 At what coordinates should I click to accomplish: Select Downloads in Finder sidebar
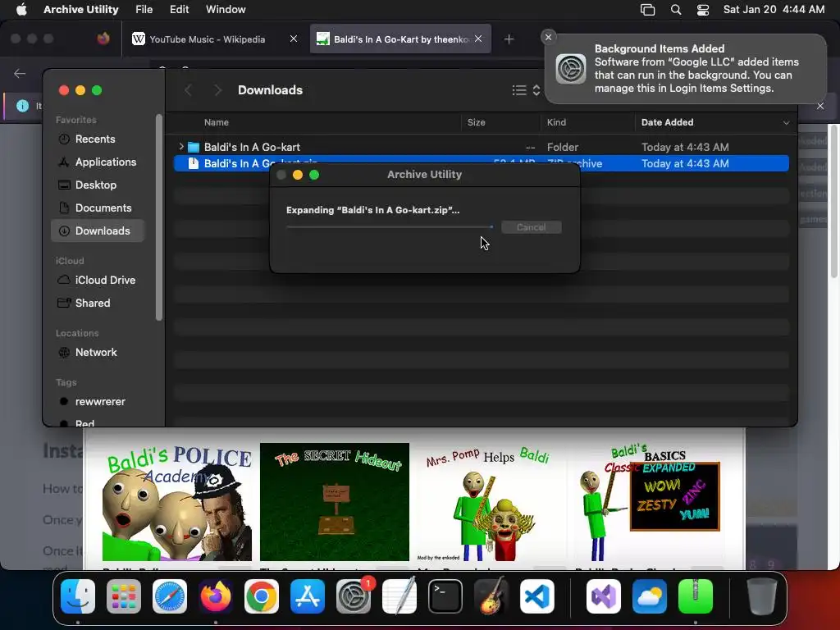tap(98, 231)
